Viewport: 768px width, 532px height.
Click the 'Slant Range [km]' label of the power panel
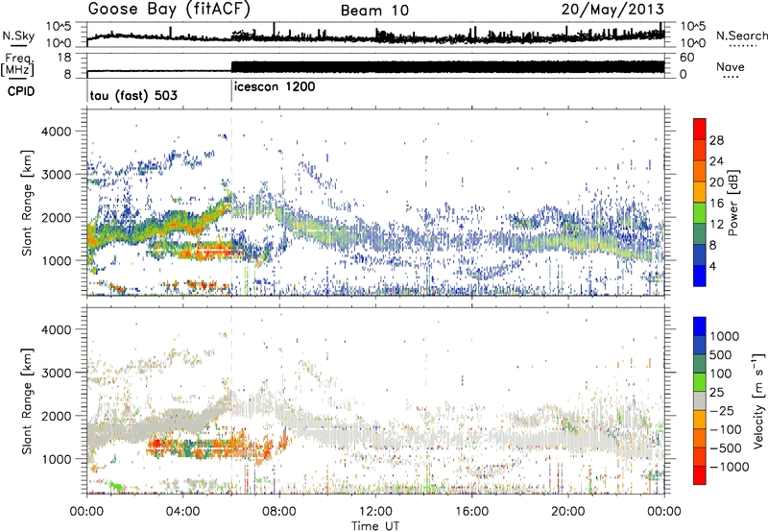(x=28, y=203)
